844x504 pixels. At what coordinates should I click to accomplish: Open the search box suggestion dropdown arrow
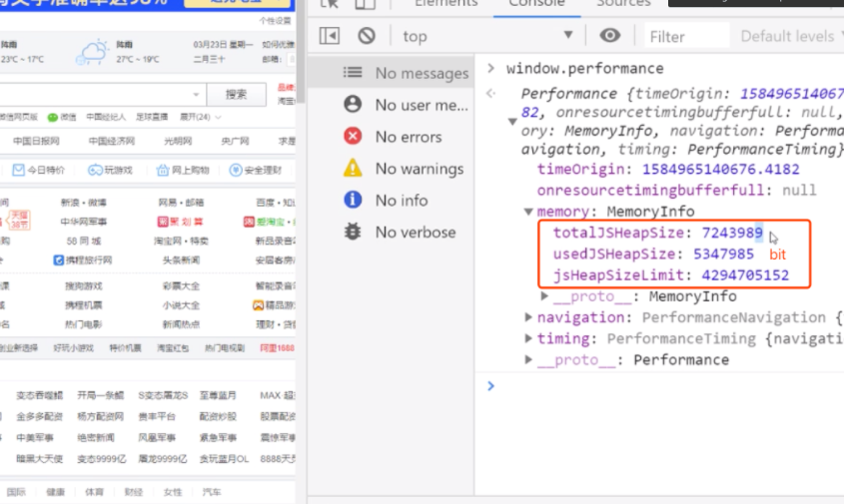[196, 94]
